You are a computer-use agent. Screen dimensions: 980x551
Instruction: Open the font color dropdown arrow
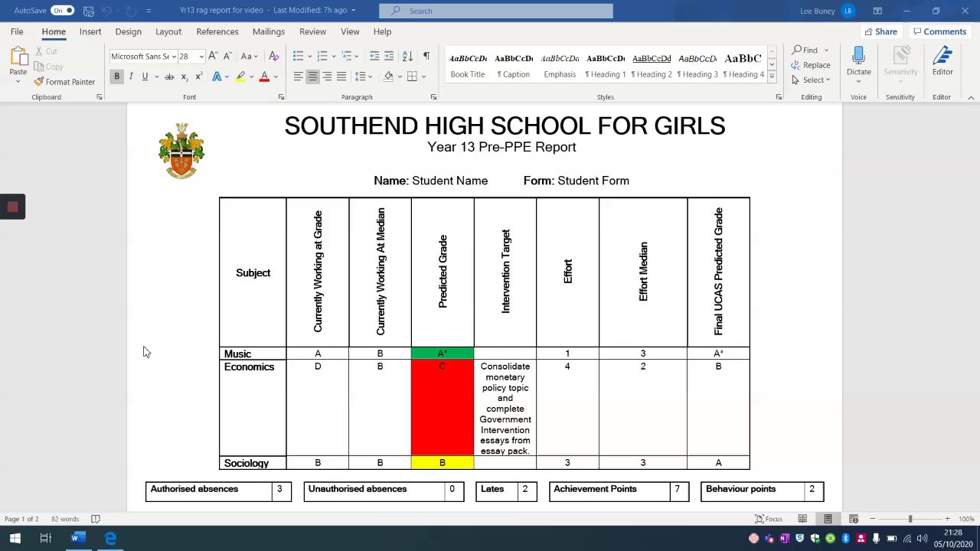click(275, 77)
